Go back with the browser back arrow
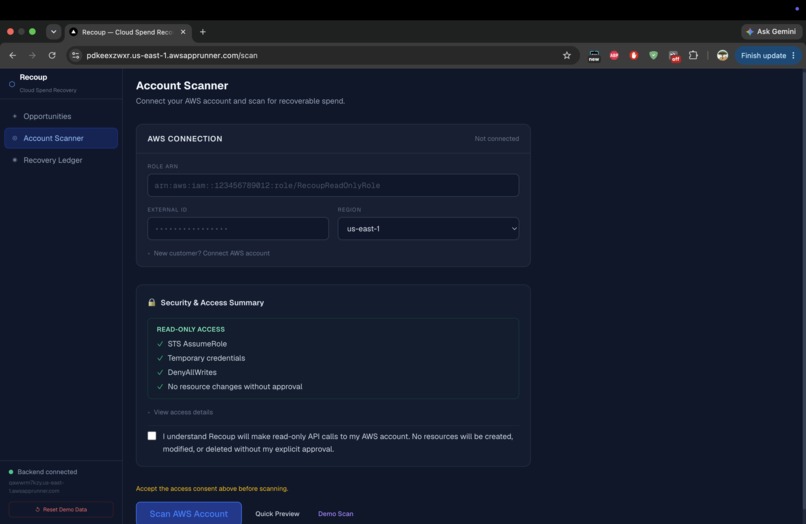The height and width of the screenshot is (524, 806). point(12,56)
